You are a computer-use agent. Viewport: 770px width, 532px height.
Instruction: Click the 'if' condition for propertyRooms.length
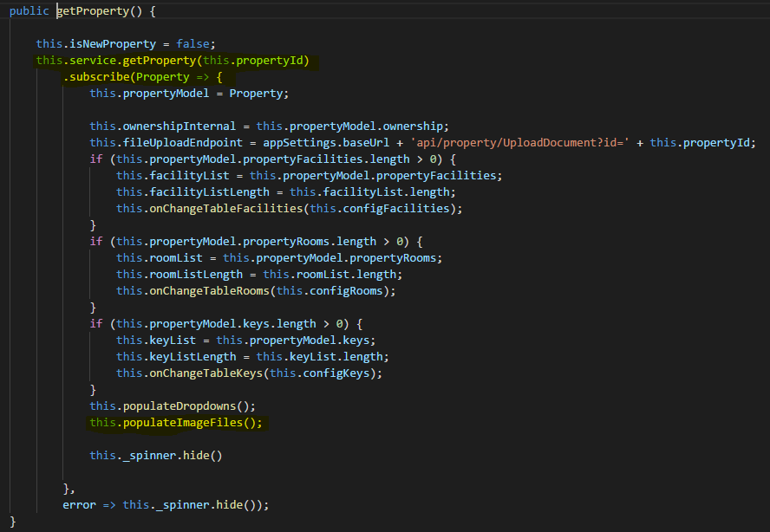coord(256,242)
